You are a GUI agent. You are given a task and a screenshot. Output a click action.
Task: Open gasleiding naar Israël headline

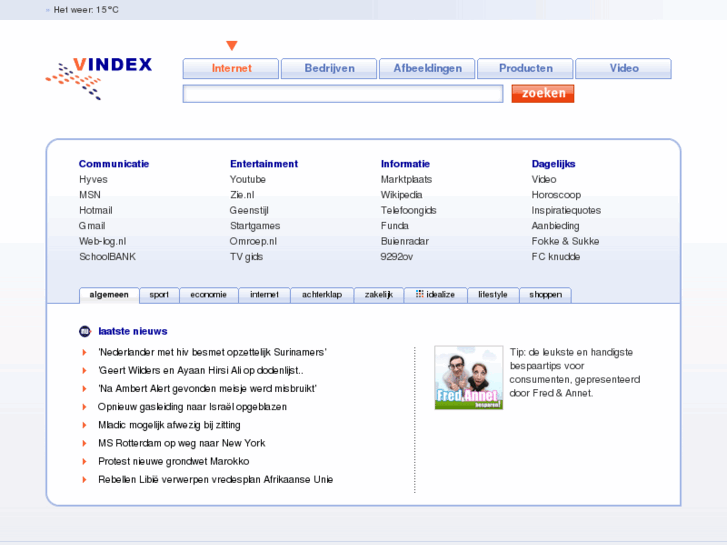[x=192, y=407]
